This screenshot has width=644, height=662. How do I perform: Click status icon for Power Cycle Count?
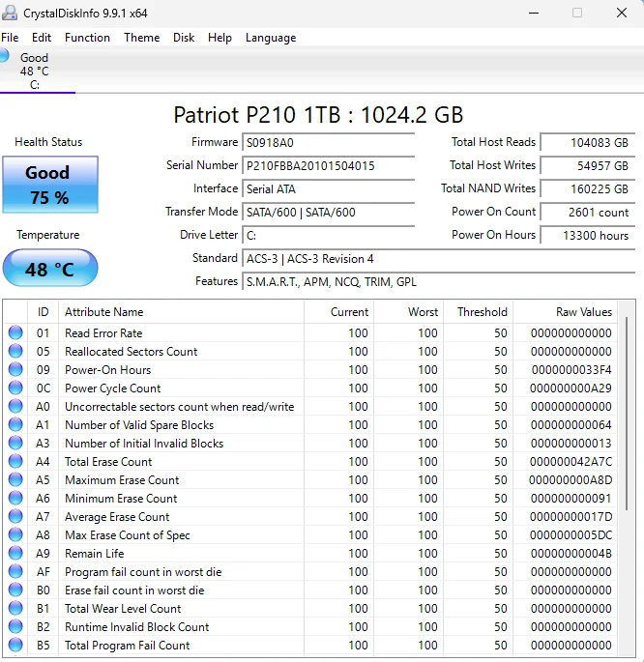(x=15, y=388)
